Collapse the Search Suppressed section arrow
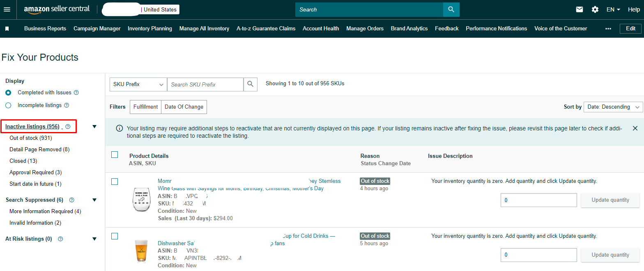 point(94,200)
